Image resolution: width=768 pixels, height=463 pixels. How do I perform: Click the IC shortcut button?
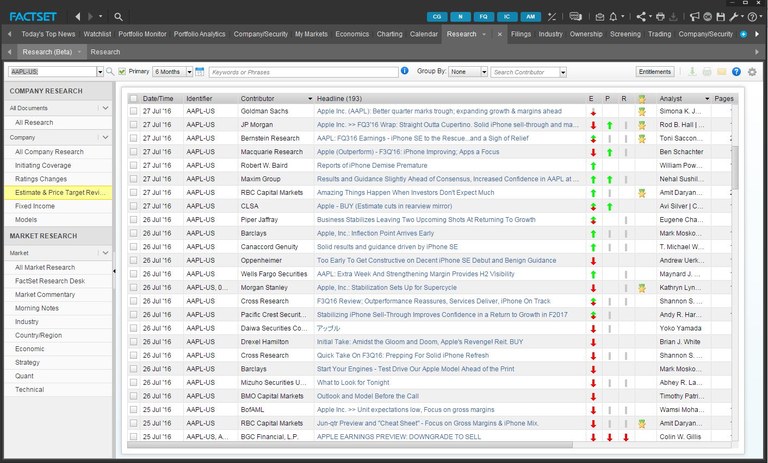(507, 17)
